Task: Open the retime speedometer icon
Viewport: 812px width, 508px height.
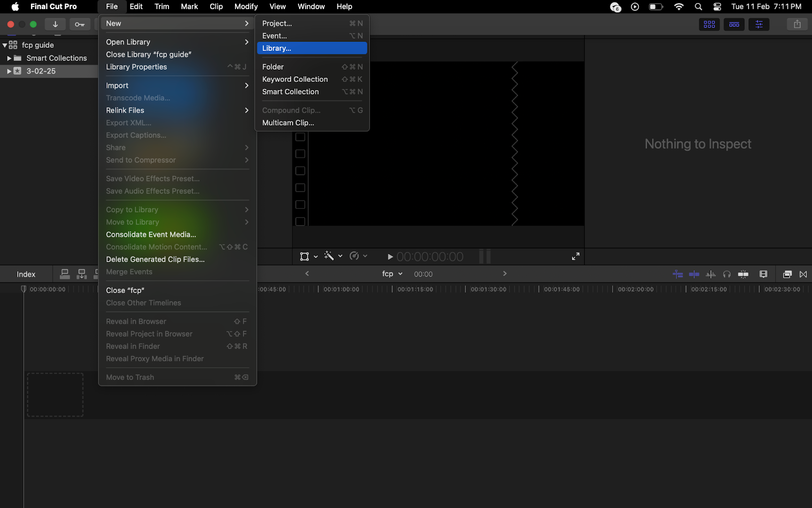Action: (354, 256)
